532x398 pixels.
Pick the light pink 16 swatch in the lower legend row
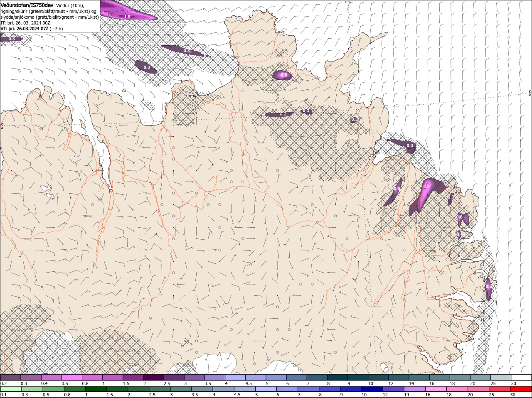pos(436,389)
